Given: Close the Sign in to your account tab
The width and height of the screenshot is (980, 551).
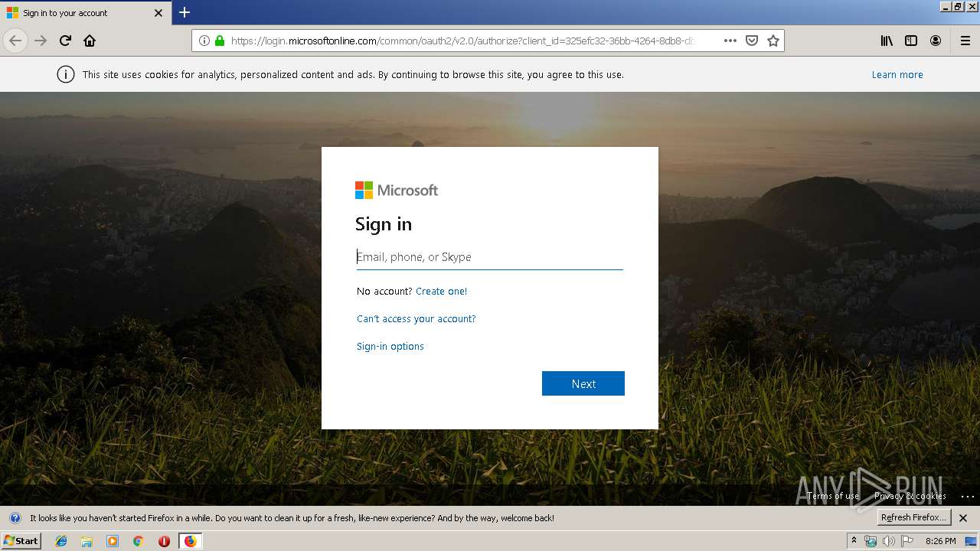Looking at the screenshot, I should [158, 13].
